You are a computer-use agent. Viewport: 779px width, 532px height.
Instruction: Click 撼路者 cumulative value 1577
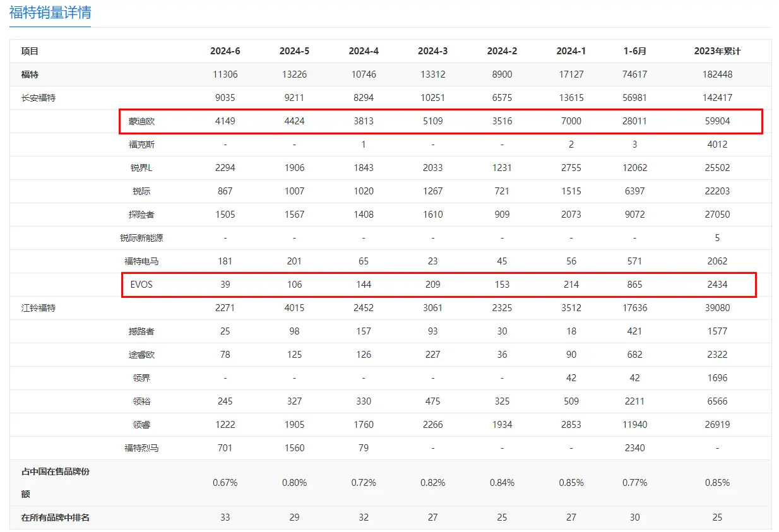click(x=717, y=331)
